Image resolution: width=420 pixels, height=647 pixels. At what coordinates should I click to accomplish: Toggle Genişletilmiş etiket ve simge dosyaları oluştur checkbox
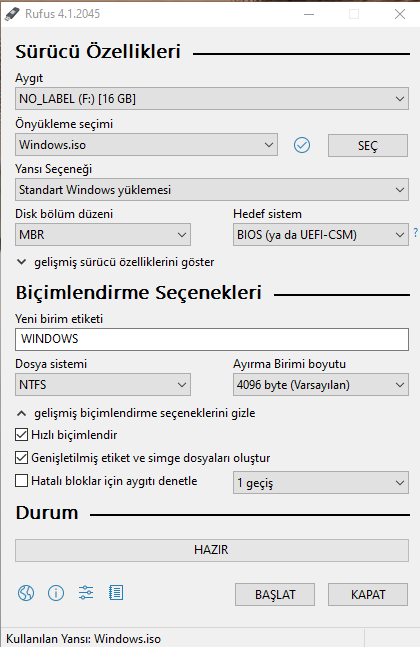(x=21, y=458)
